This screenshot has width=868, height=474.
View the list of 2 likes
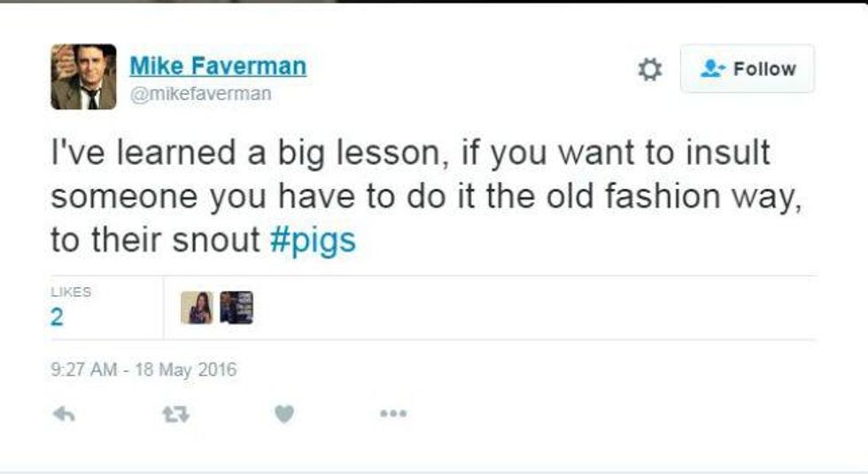coord(57,317)
